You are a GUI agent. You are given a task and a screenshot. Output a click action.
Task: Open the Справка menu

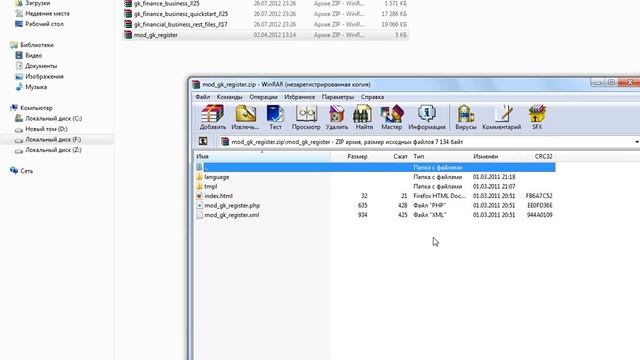(372, 97)
